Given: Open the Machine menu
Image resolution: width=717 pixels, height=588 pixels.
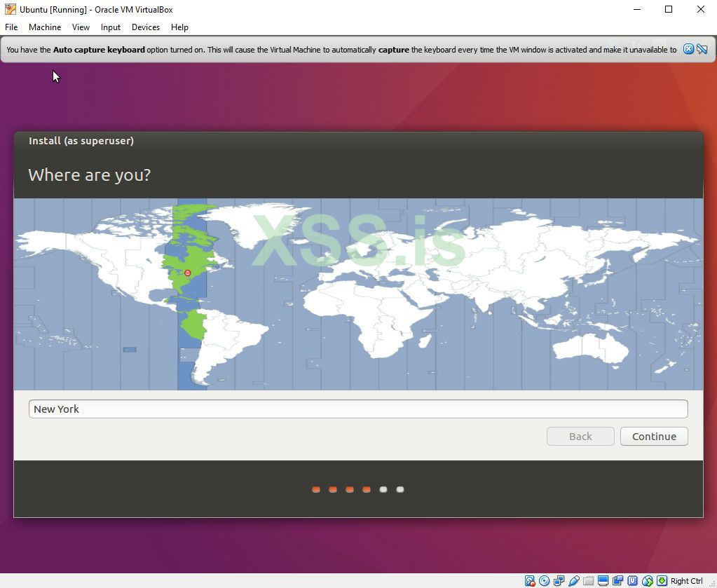Looking at the screenshot, I should tap(45, 27).
